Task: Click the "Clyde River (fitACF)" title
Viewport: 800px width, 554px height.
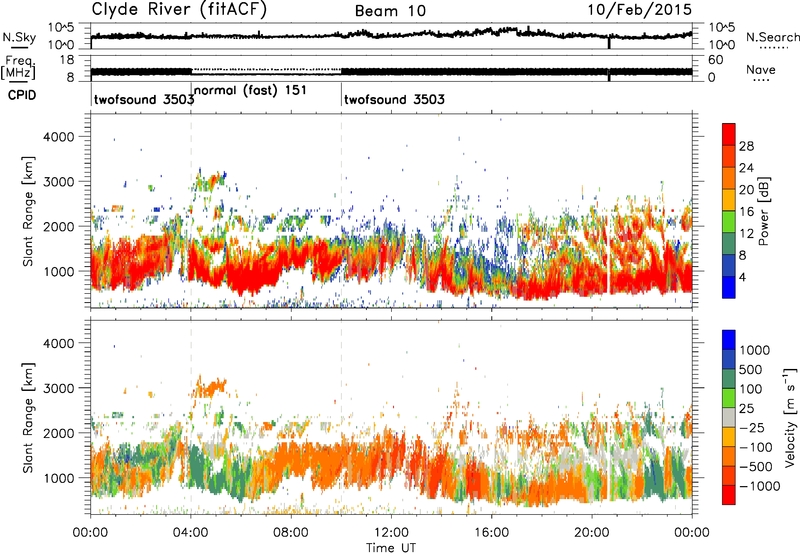Action: 179,9
